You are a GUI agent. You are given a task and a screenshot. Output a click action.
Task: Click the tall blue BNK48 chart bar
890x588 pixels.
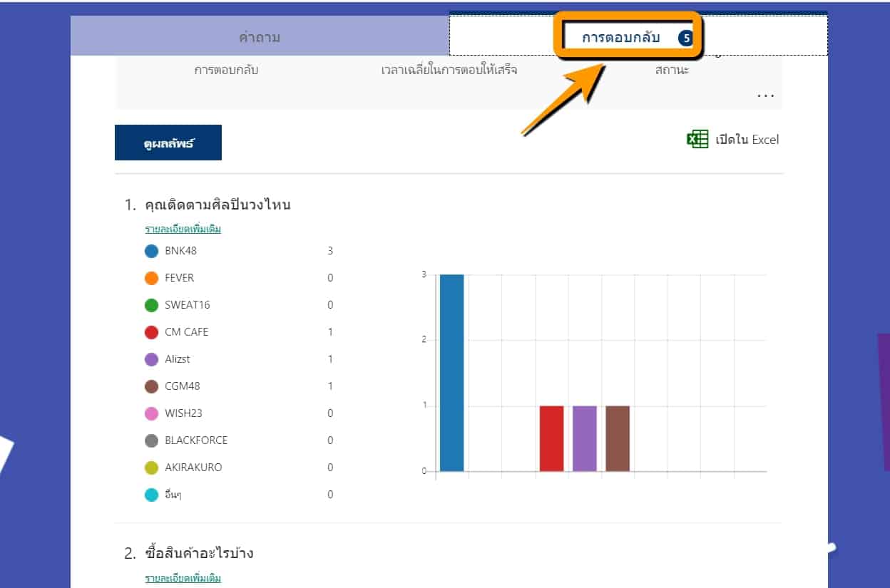451,373
